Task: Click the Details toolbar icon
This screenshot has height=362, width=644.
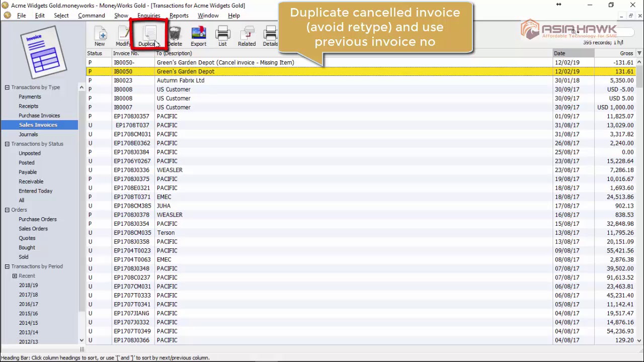Action: pyautogui.click(x=270, y=36)
